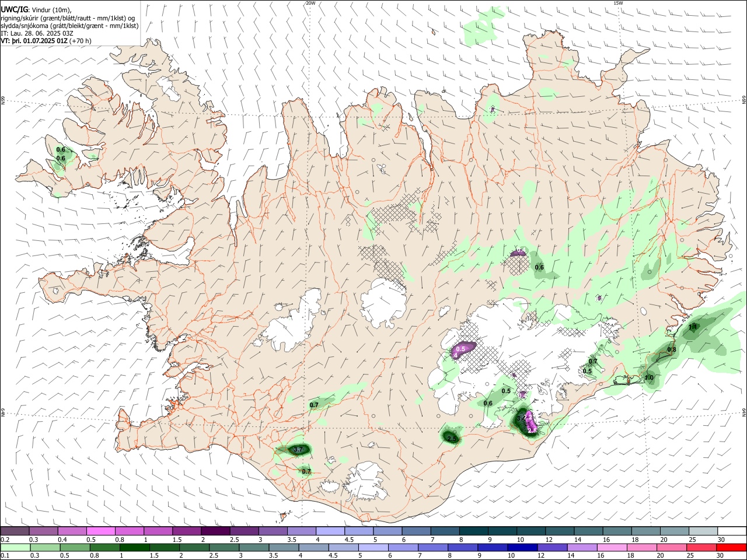This screenshot has height=560, width=747.
Task: Click the 'VT: þri. 01.07.2025 01Z (+70 h)' line
Action: tap(46, 41)
